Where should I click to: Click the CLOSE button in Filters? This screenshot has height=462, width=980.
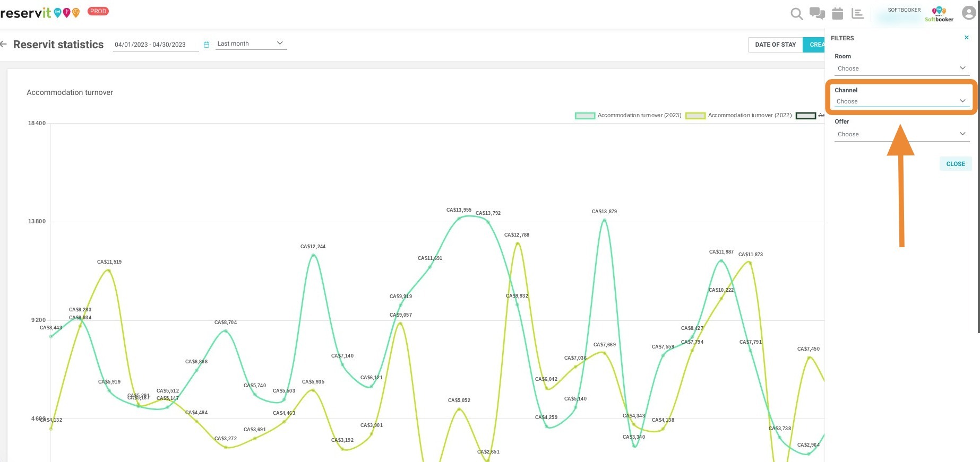(956, 164)
